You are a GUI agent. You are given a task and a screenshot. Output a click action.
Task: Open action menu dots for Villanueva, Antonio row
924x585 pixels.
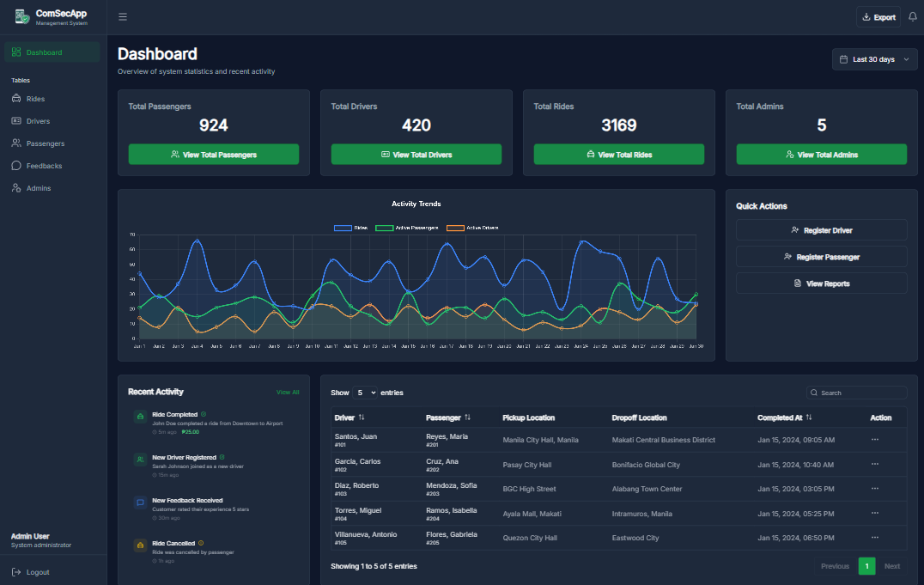875,537
